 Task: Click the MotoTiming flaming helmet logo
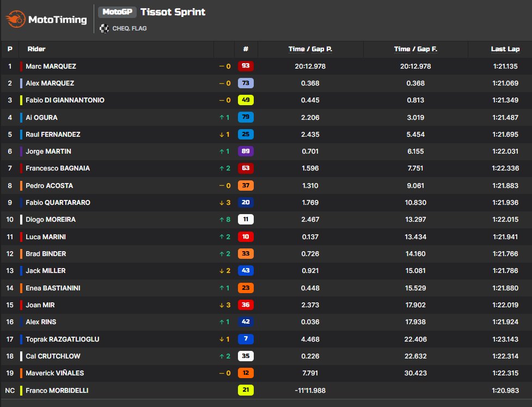pyautogui.click(x=16, y=19)
